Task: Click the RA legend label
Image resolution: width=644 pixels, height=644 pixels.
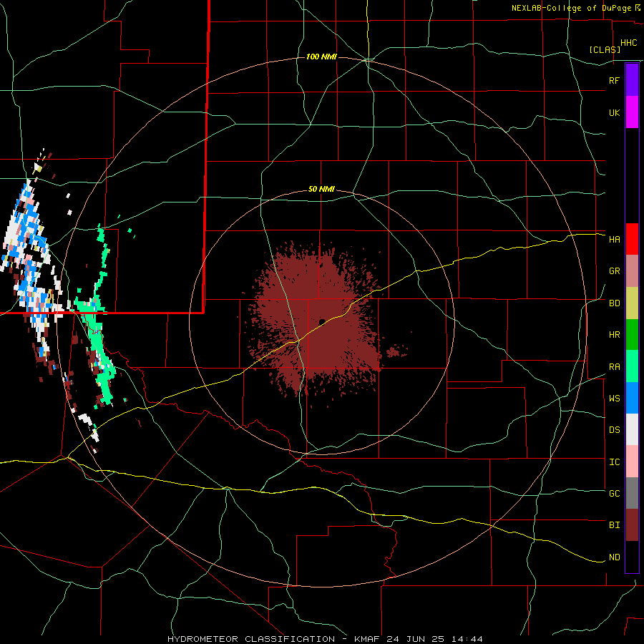Action: (614, 367)
